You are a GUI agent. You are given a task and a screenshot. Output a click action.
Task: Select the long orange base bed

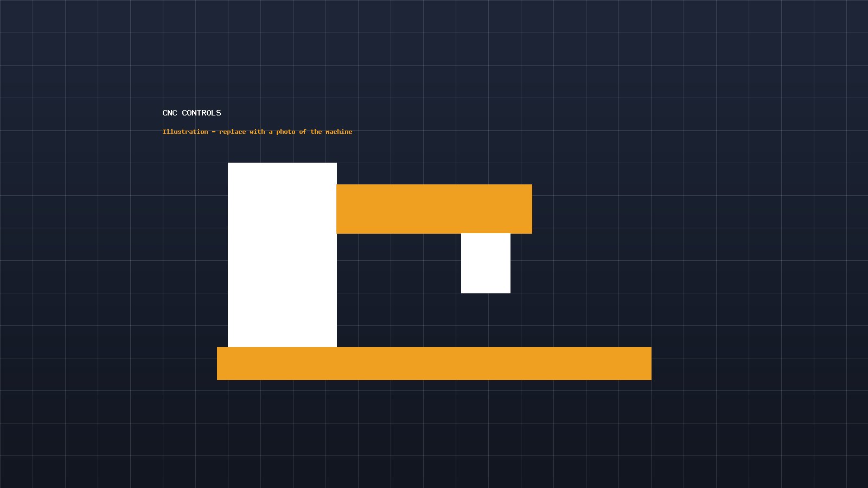click(434, 363)
